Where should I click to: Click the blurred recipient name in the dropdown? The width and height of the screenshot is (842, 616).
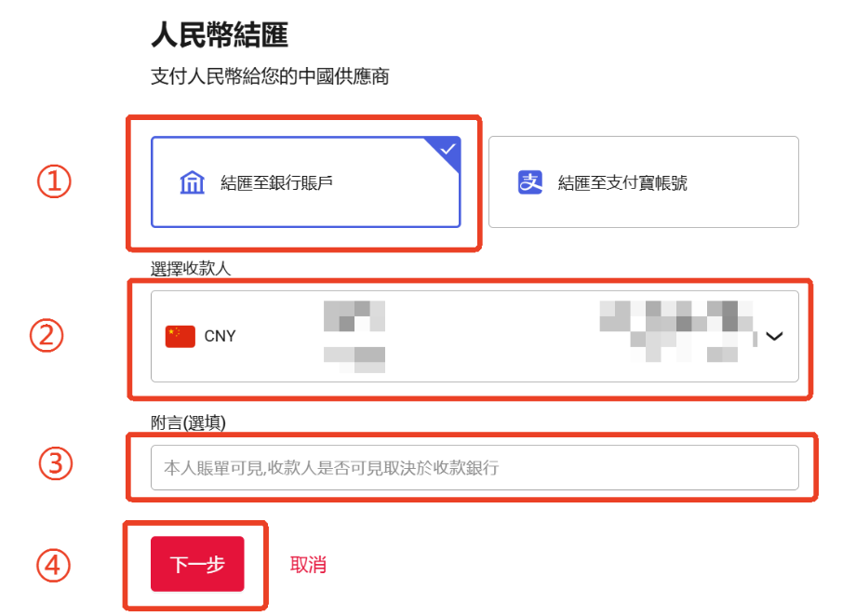click(x=354, y=337)
